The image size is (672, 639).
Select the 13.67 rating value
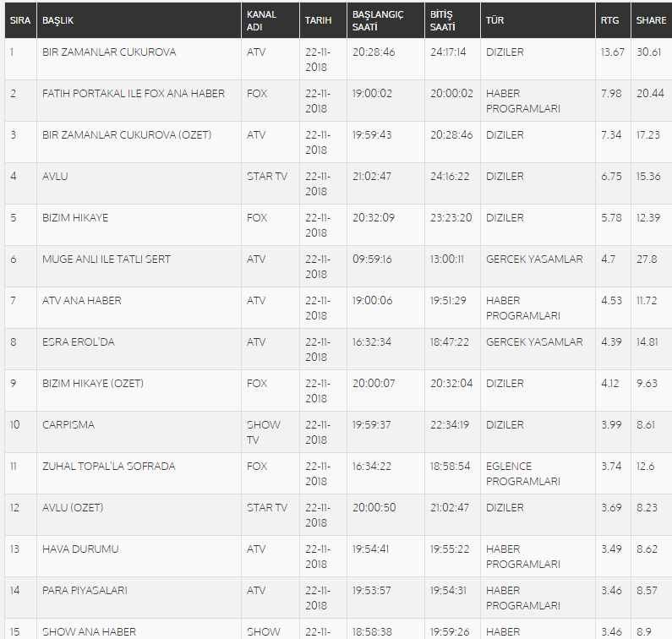613,52
